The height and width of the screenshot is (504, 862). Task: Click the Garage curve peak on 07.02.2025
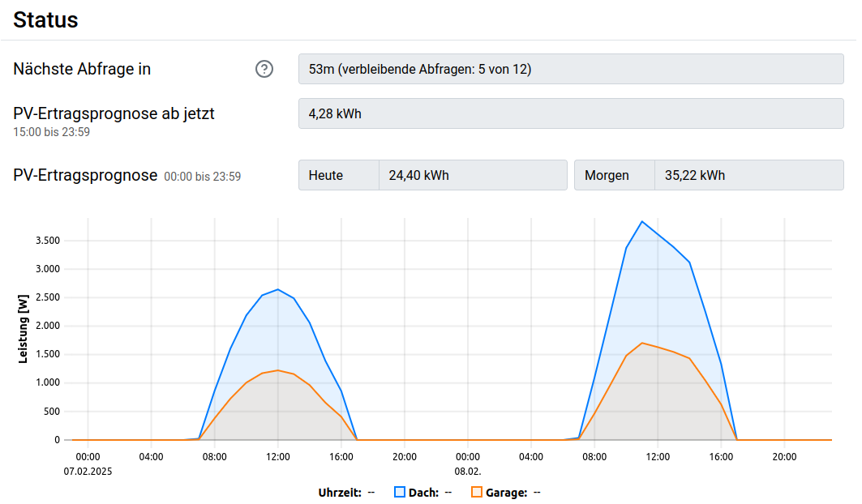click(277, 370)
